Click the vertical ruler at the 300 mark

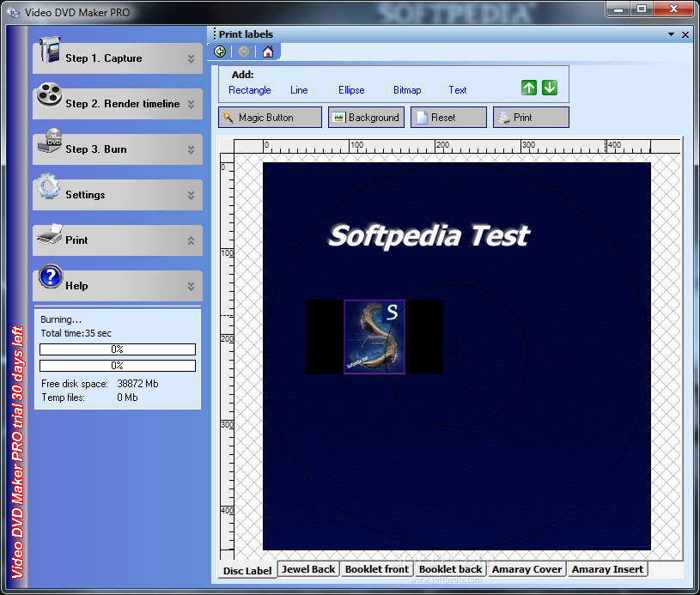[x=227, y=424]
